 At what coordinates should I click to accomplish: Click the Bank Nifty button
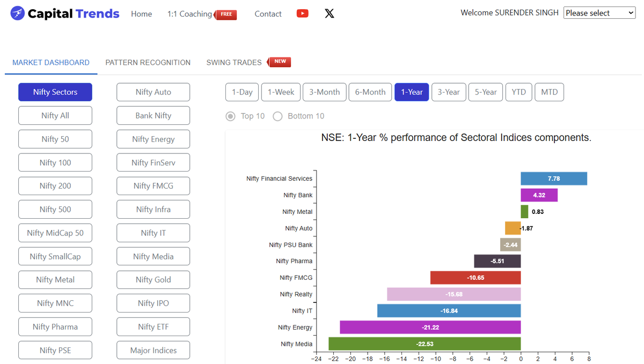tap(153, 116)
